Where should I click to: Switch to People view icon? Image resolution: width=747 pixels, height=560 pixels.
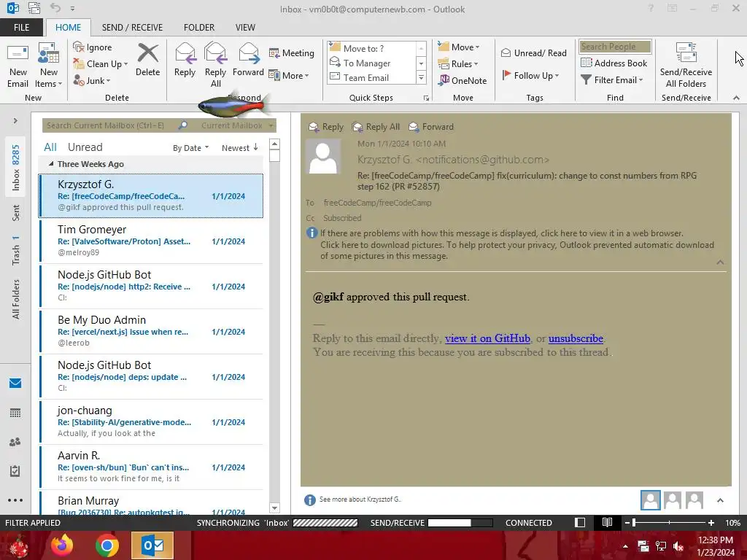pos(15,442)
